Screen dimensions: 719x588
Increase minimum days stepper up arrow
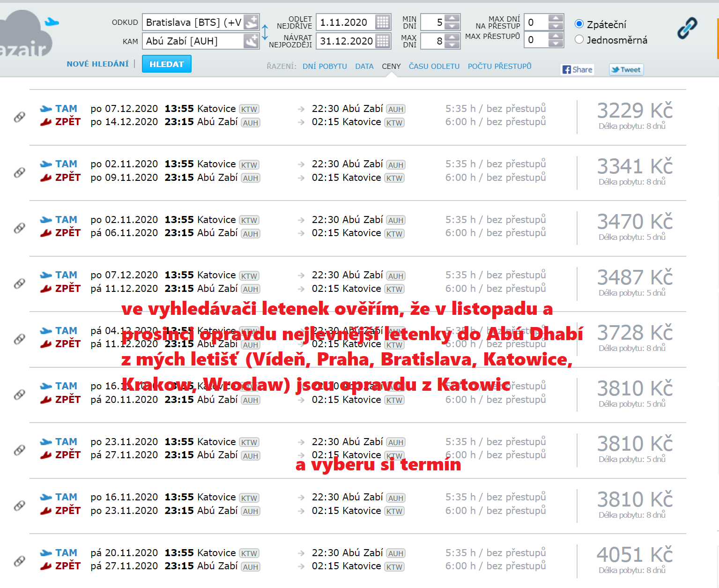tap(452, 19)
